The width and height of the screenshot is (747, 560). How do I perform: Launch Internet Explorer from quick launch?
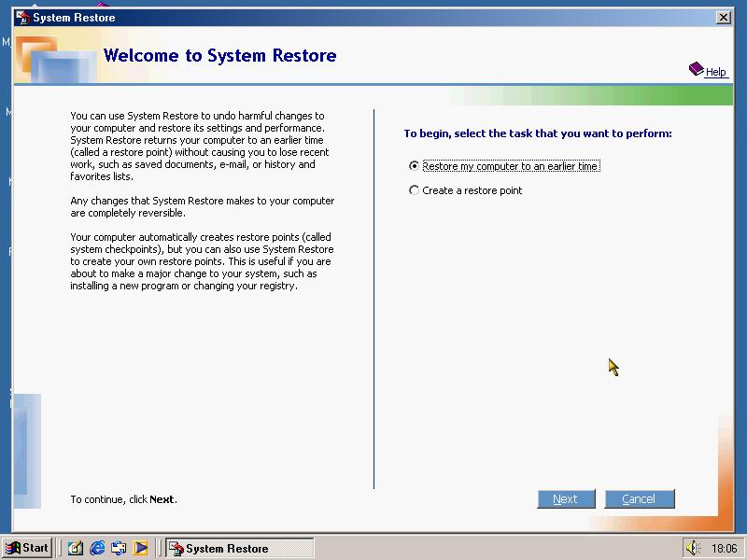[x=97, y=549]
